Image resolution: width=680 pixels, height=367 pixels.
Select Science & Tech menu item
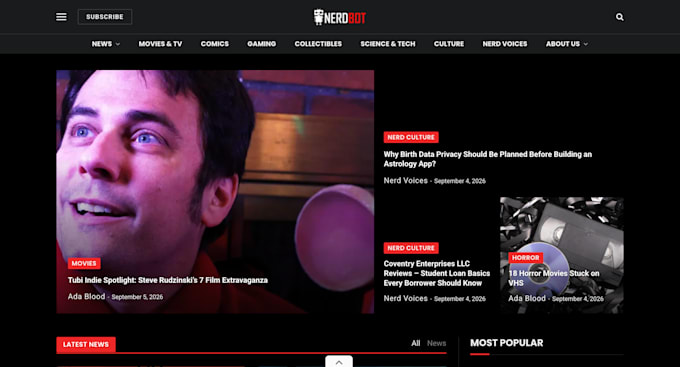pos(388,44)
